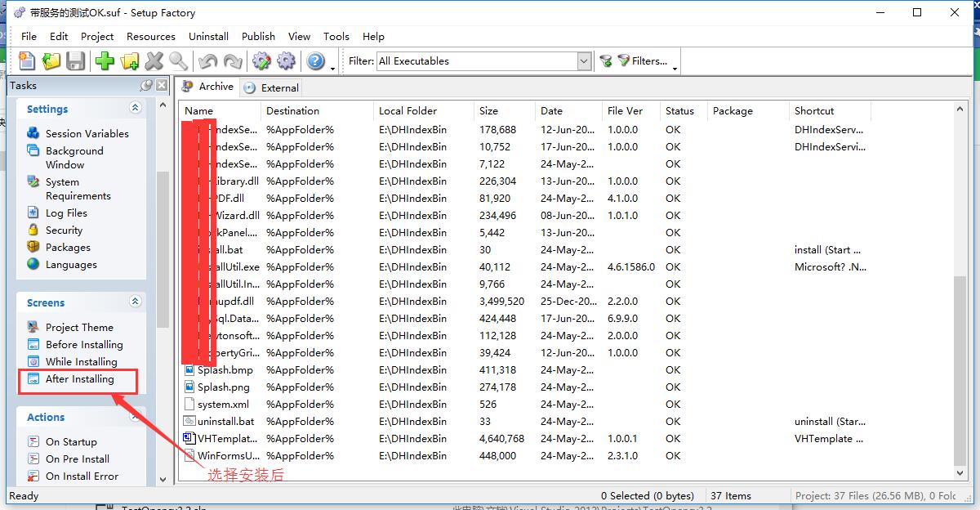Click the second gear settings icon
Screen dimensions: 980x510
coord(286,61)
